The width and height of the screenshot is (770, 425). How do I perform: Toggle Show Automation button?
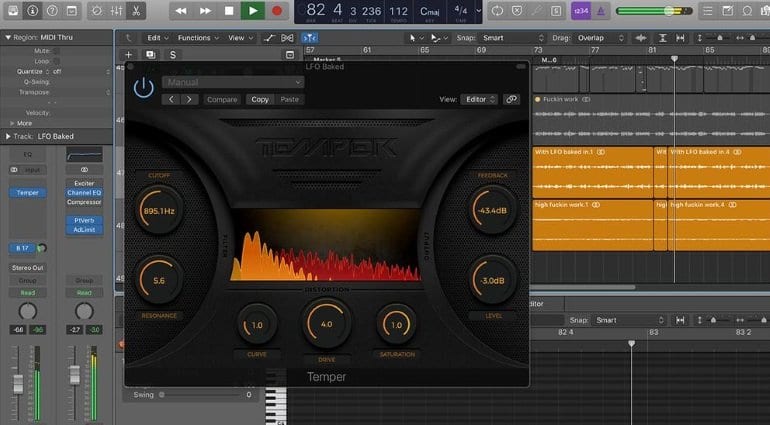[x=269, y=38]
